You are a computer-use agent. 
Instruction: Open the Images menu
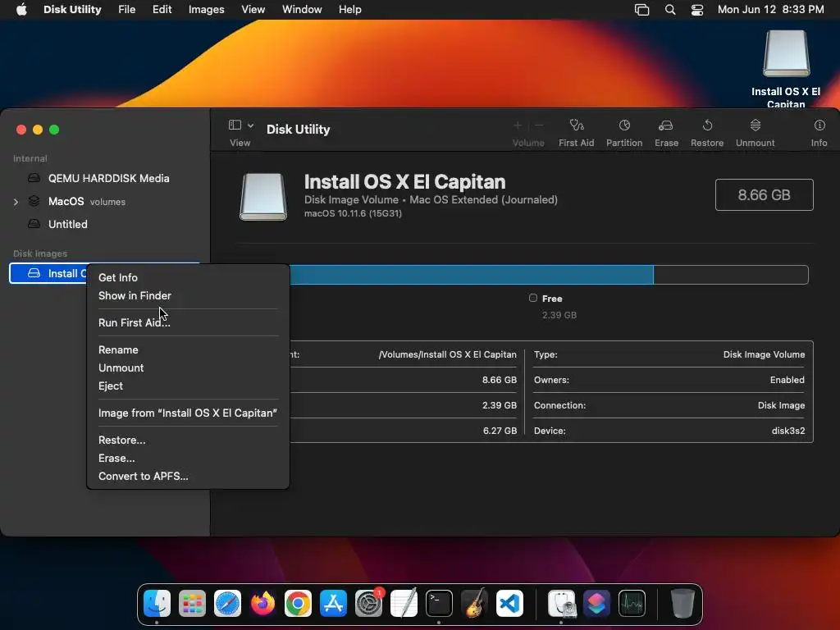pos(206,10)
